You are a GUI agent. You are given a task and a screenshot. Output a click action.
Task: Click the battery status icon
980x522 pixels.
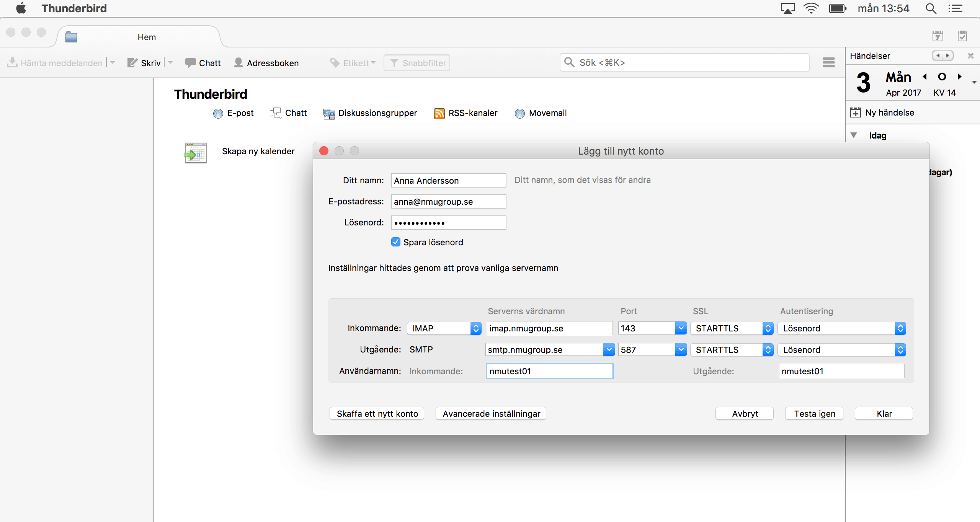coord(838,8)
